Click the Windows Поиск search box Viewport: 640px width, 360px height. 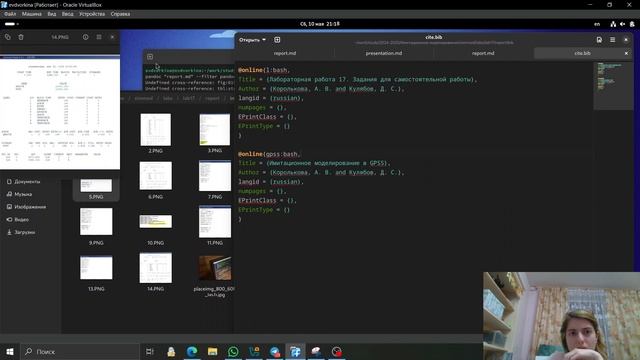point(80,351)
